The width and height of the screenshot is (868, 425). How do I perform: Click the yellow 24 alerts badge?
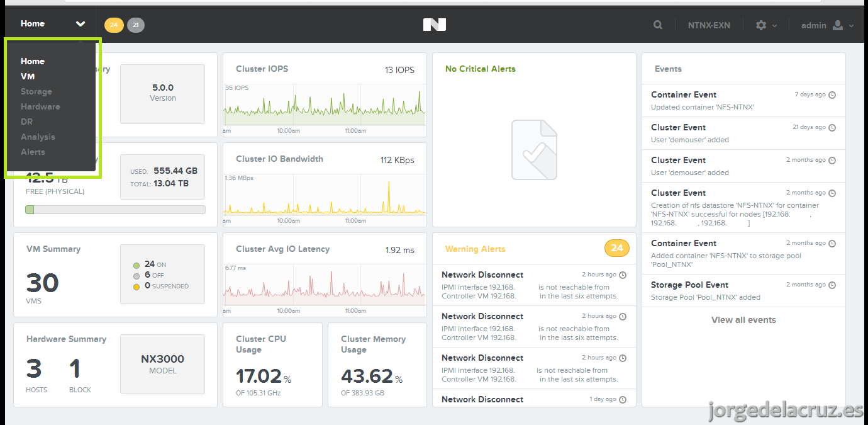114,25
